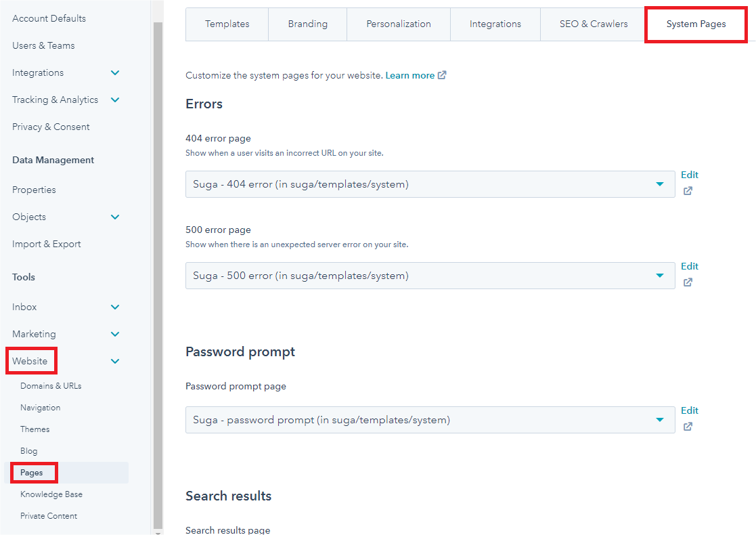This screenshot has height=535, width=756.
Task: Click the sidebar vertical scrollbar
Action: 158,271
